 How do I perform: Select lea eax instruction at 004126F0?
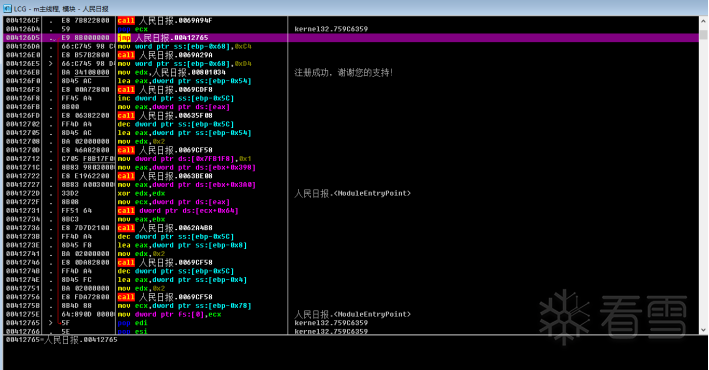pos(184,81)
